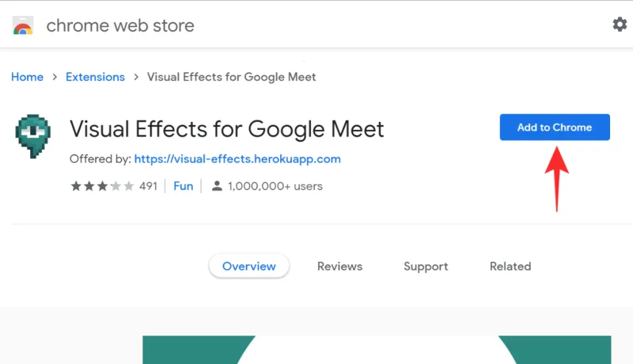Select the Overview tab
Image resolution: width=633 pixels, height=364 pixels.
click(248, 267)
